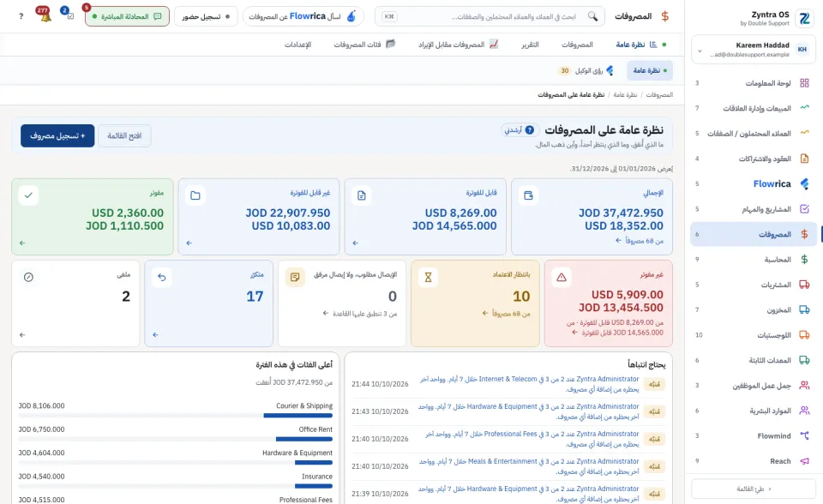Screen dimensions: 823x504
Task: Click the folder icon on غير قابل للفوترة card
Action: tap(195, 195)
